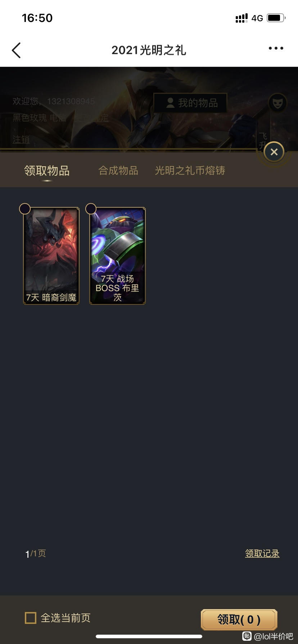
Task: Tap the 暗裔剑魔 skin card thumbnail
Action: 51,256
